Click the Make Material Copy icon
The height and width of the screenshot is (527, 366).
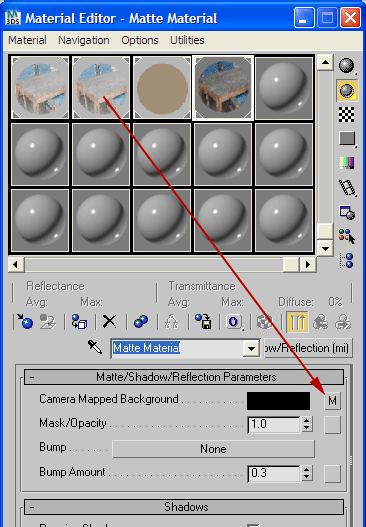[x=141, y=322]
